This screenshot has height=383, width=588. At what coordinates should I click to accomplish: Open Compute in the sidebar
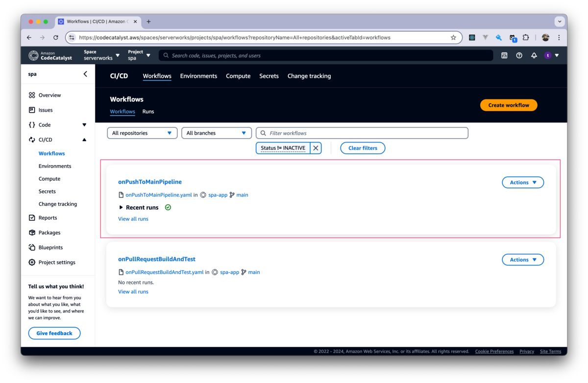pyautogui.click(x=49, y=179)
